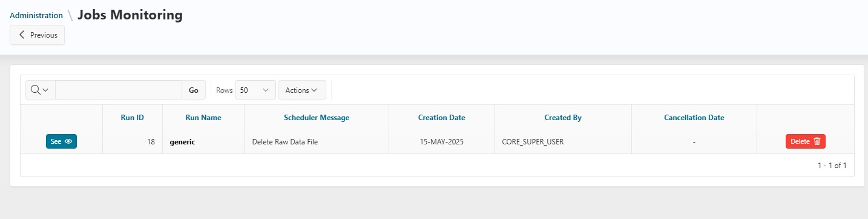Open the Creation Date column header
Viewport: 868px width, 219px height.
click(442, 118)
